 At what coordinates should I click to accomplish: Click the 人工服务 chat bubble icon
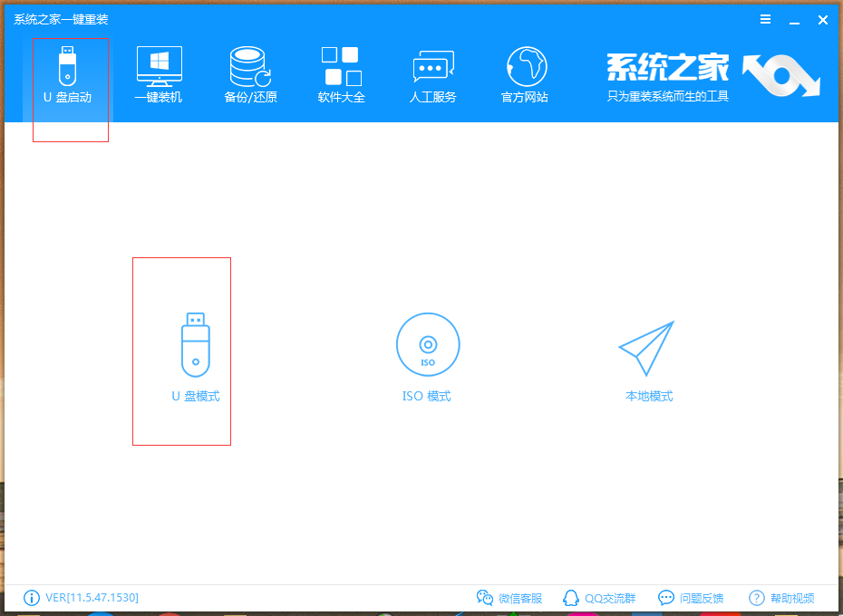tap(432, 67)
